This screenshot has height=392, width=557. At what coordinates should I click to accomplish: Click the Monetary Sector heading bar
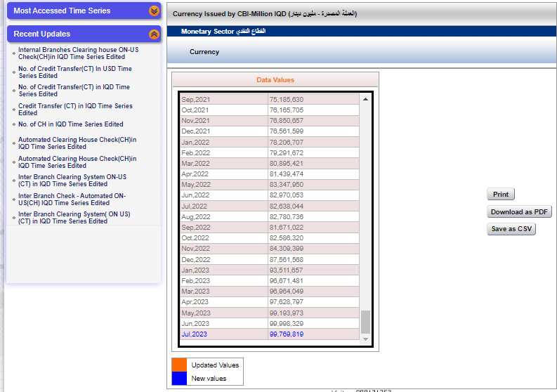(362, 32)
